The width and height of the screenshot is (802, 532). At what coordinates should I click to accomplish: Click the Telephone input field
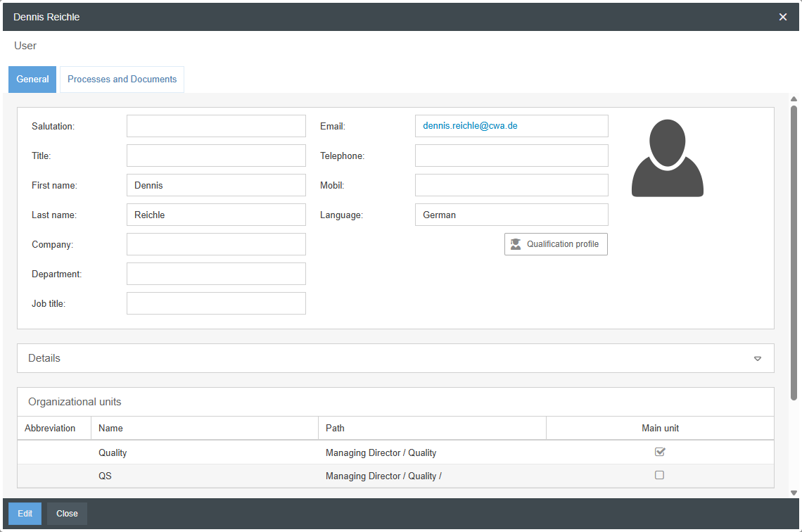pos(511,156)
